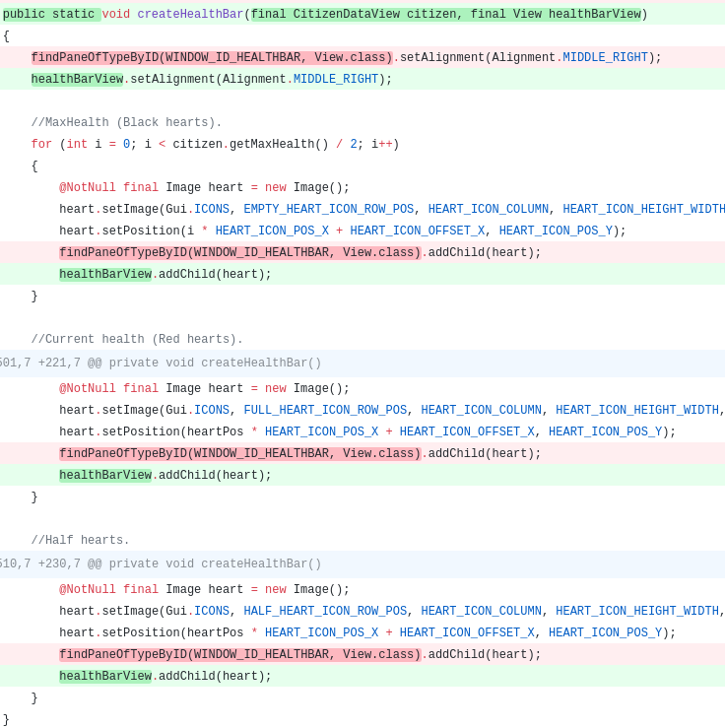This screenshot has width=725, height=728.
Task: Click the HALF_HEART_ICON_ROW_POS constant
Action: (x=325, y=611)
